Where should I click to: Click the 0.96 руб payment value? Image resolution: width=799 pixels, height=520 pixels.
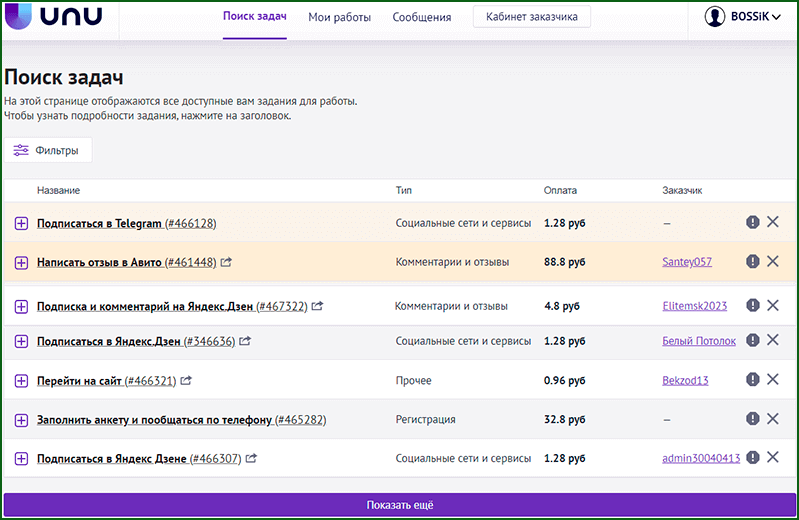point(565,381)
